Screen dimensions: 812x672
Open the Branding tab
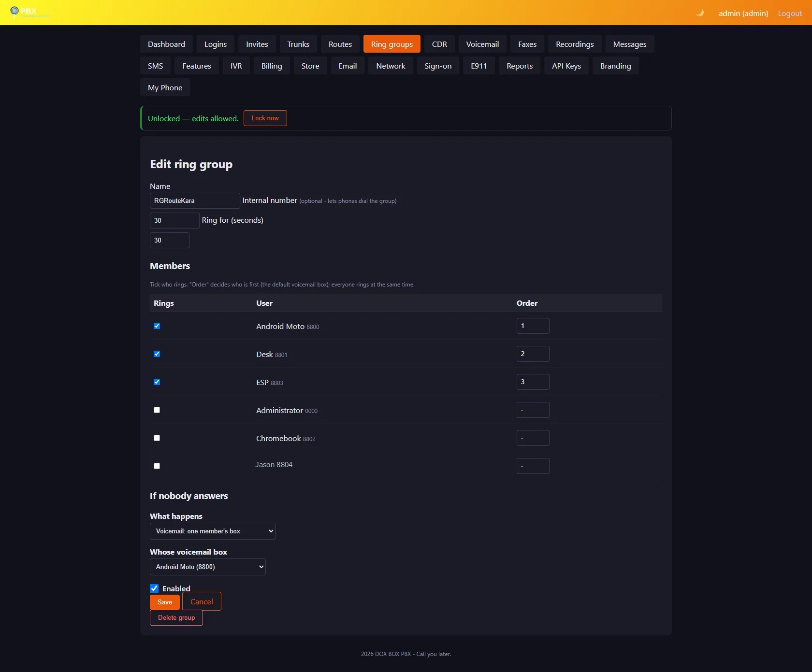616,66
